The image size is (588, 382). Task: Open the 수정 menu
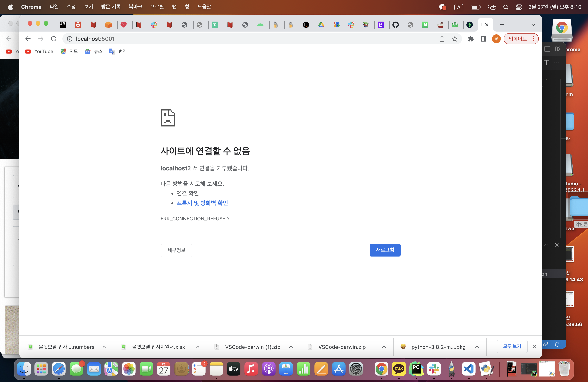click(x=71, y=7)
